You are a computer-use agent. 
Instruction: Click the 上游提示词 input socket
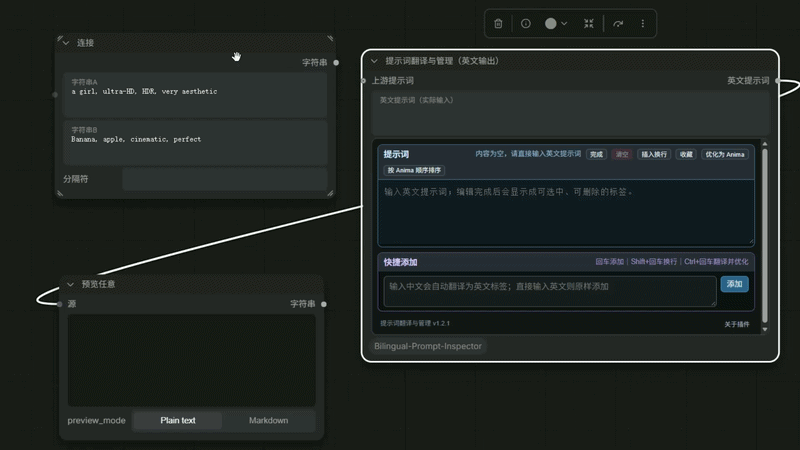(363, 81)
